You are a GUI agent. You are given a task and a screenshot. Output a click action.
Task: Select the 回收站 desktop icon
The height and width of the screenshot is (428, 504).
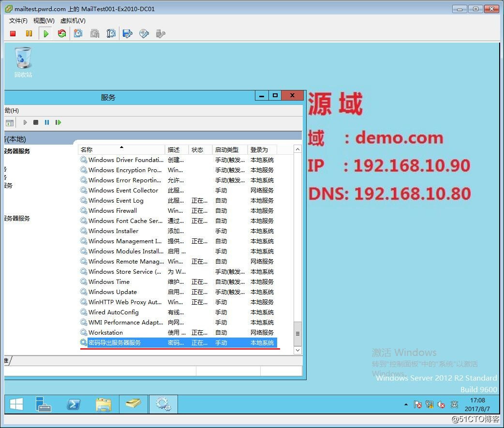click(x=23, y=62)
